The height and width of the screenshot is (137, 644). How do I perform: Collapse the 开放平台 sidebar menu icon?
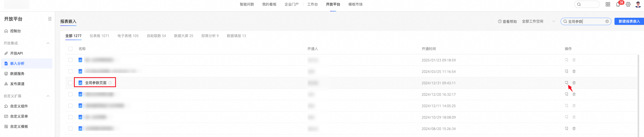tap(50, 19)
